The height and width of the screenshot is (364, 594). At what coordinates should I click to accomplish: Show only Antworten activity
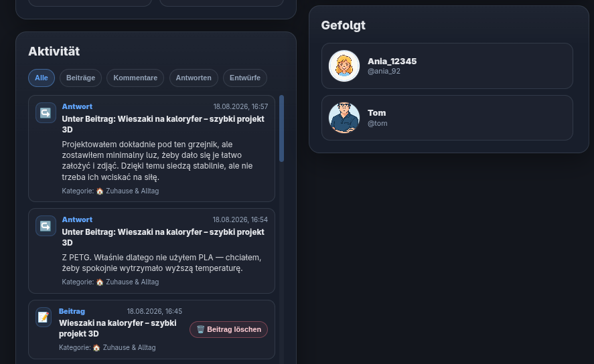pyautogui.click(x=194, y=78)
